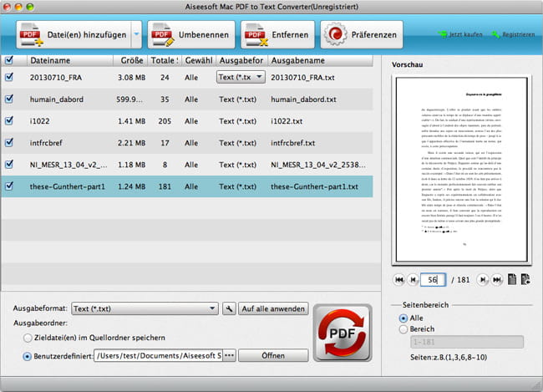This screenshot has height=392, width=543.
Task: Click the Registrieren link
Action: coord(514,34)
